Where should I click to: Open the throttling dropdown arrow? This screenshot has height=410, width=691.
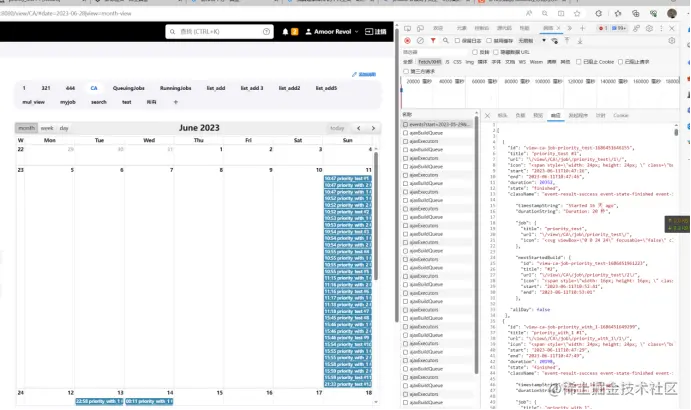pyautogui.click(x=544, y=41)
